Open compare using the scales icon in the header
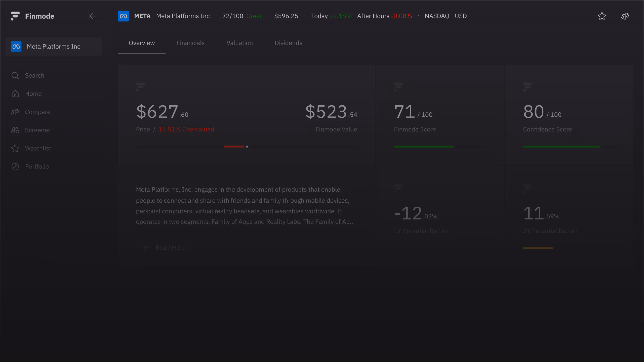Image resolution: width=644 pixels, height=362 pixels. [x=625, y=16]
